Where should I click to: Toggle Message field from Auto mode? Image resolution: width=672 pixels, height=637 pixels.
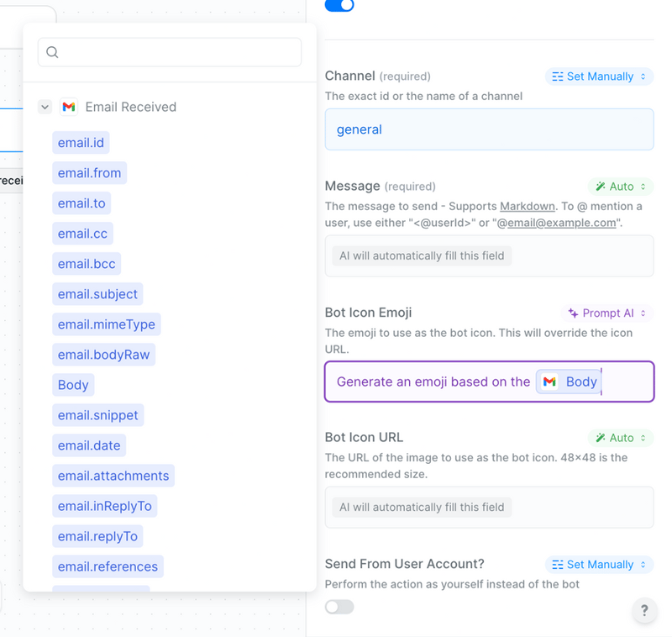[620, 186]
